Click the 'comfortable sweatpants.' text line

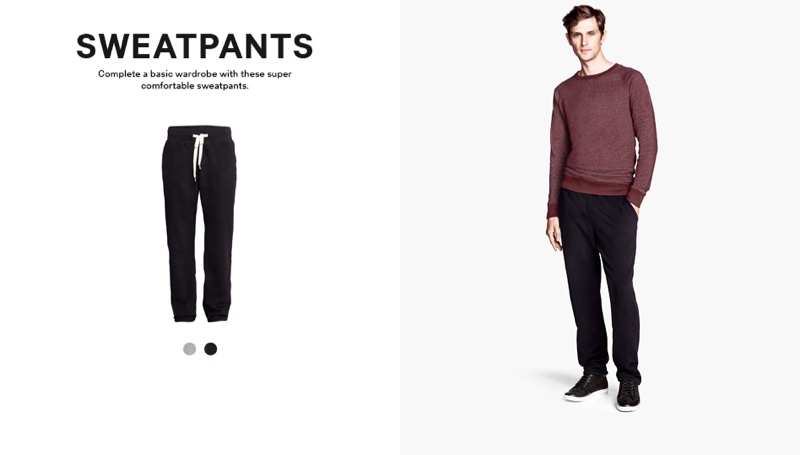pos(195,86)
